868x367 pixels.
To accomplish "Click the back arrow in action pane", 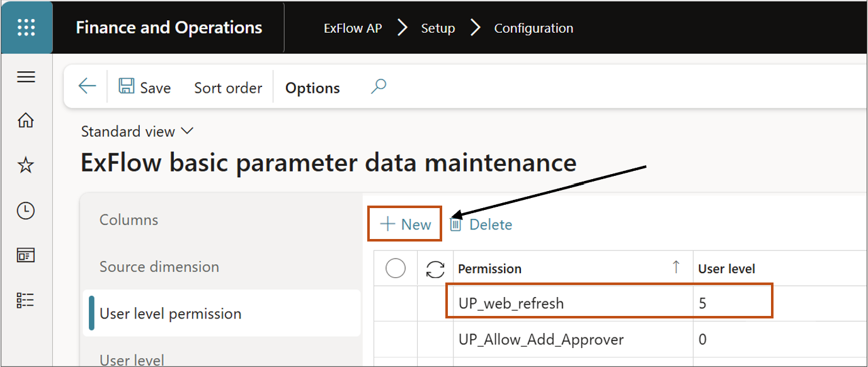I will click(x=88, y=87).
